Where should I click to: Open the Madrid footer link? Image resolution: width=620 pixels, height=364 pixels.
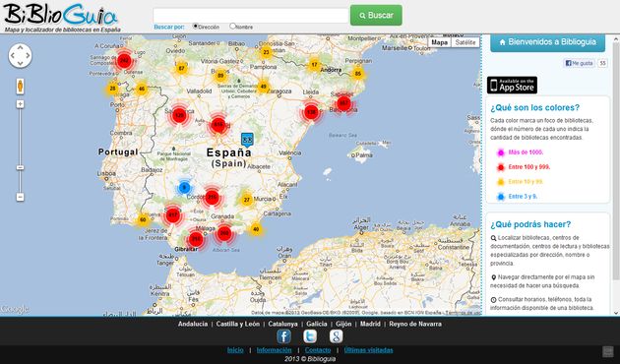[370, 324]
